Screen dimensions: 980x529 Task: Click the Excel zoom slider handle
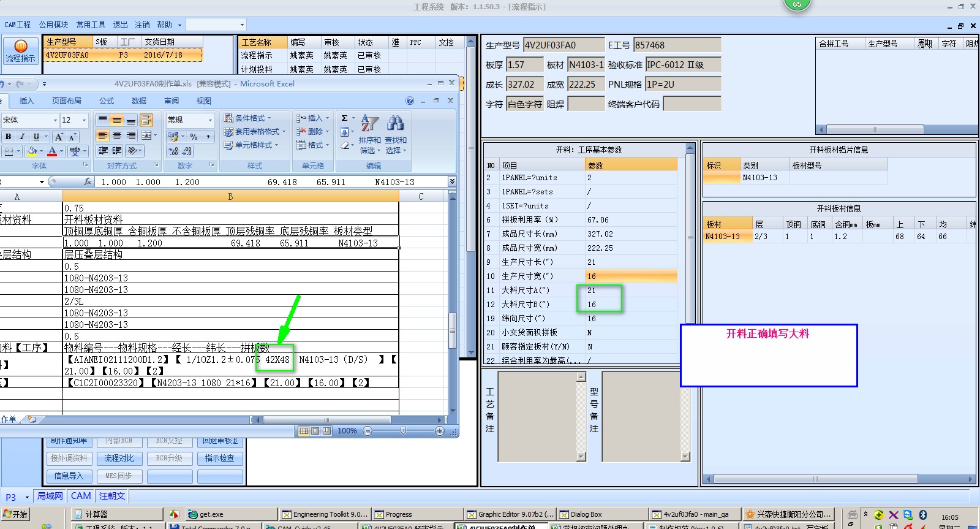[403, 431]
